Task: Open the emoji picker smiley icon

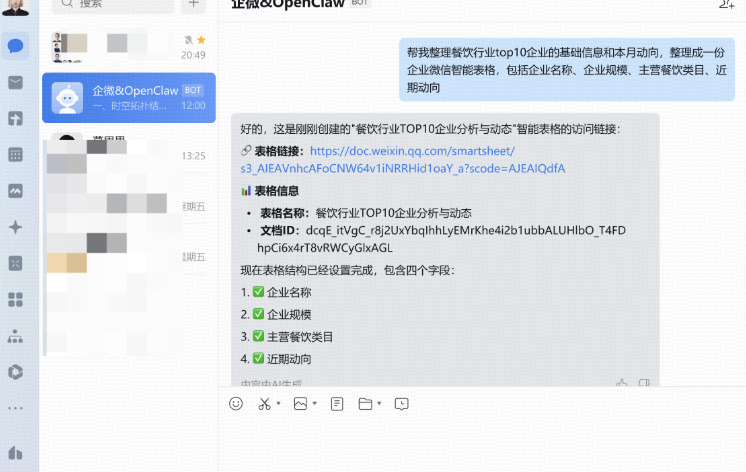Action: (x=236, y=403)
